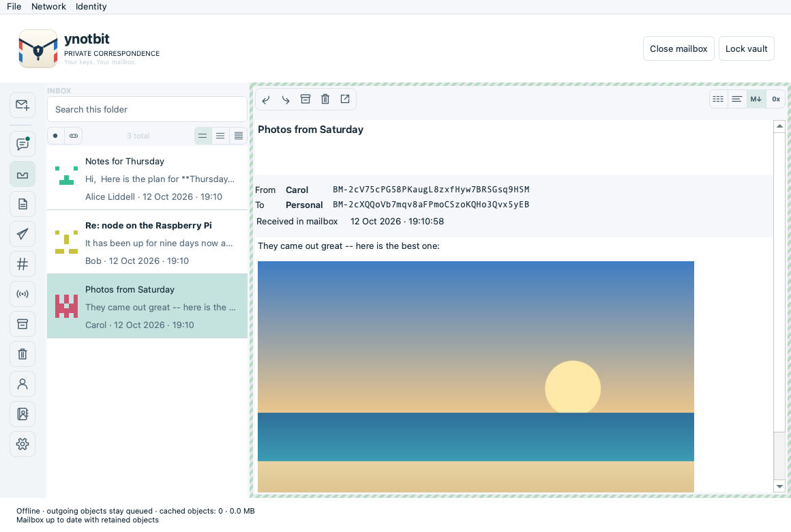Click the Close mailbox button
Image resolution: width=791 pixels, height=532 pixels.
point(678,48)
